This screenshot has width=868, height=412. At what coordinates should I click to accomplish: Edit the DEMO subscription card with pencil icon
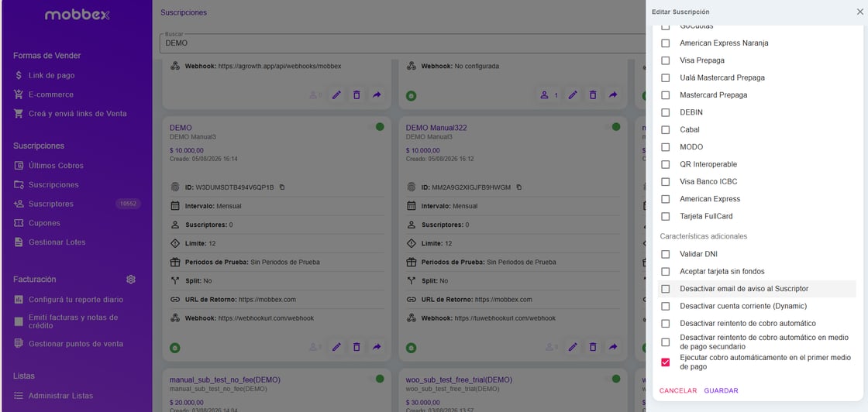pos(336,347)
